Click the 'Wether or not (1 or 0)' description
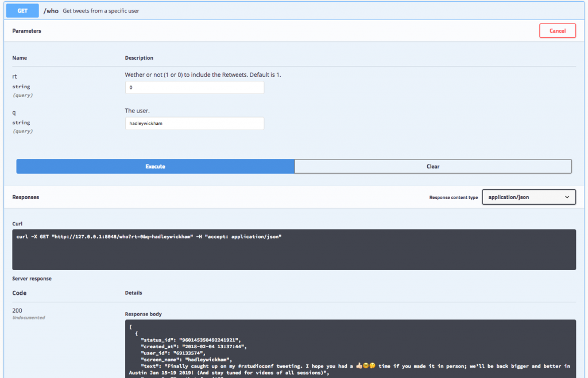The image size is (588, 378). click(x=203, y=75)
